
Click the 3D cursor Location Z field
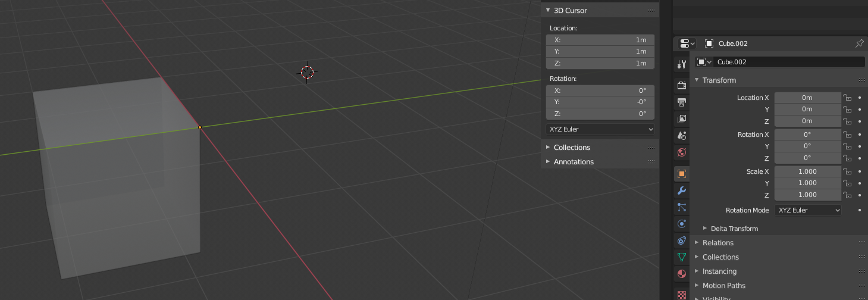600,63
